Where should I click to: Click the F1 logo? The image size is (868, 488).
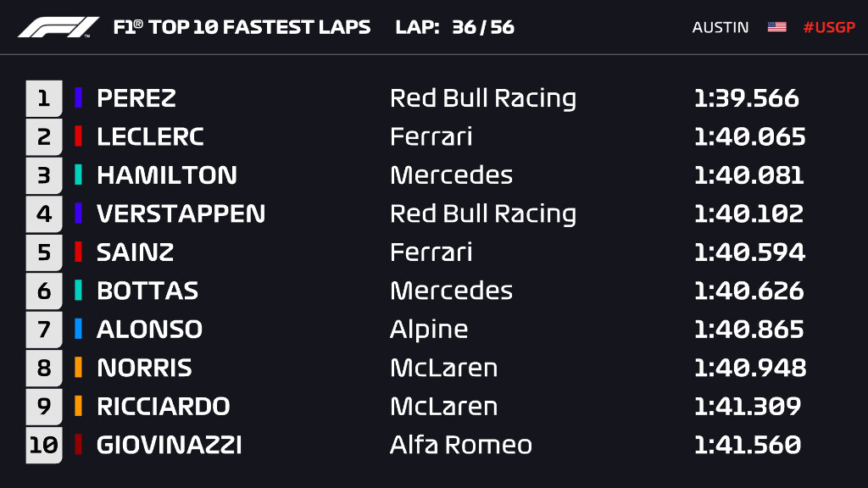tap(58, 27)
